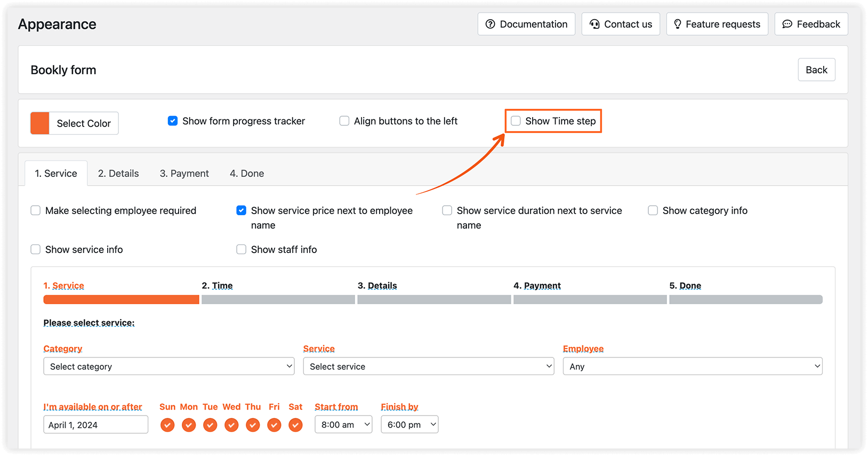Check the Show staff info box
868x456 pixels.
click(242, 249)
